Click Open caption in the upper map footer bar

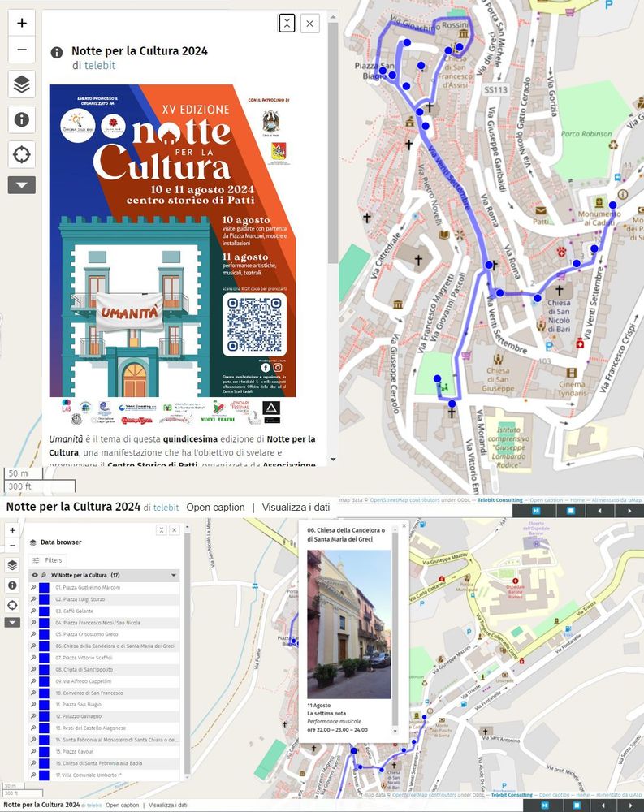(215, 508)
